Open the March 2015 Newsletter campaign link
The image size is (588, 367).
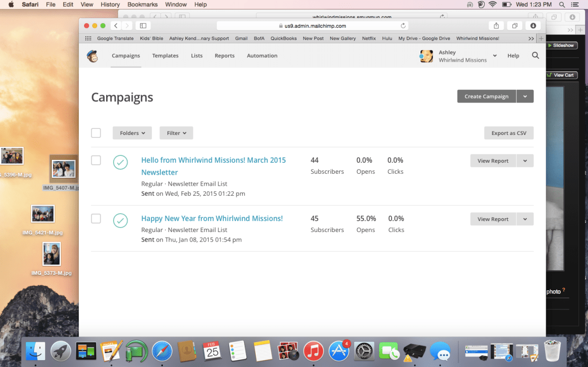pos(213,160)
